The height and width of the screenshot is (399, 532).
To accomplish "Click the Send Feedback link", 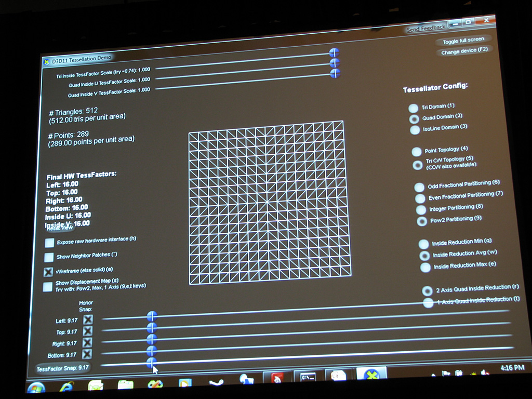I will pos(426,28).
